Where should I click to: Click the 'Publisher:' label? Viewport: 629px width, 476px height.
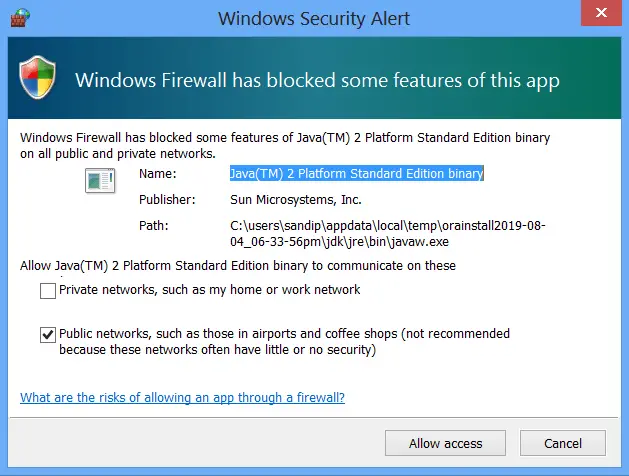(x=166, y=200)
